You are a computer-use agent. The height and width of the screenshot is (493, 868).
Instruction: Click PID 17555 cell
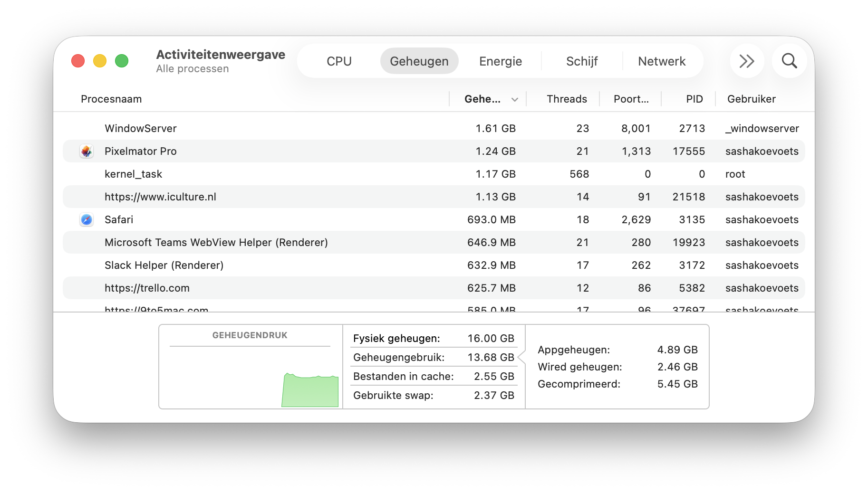coord(689,151)
